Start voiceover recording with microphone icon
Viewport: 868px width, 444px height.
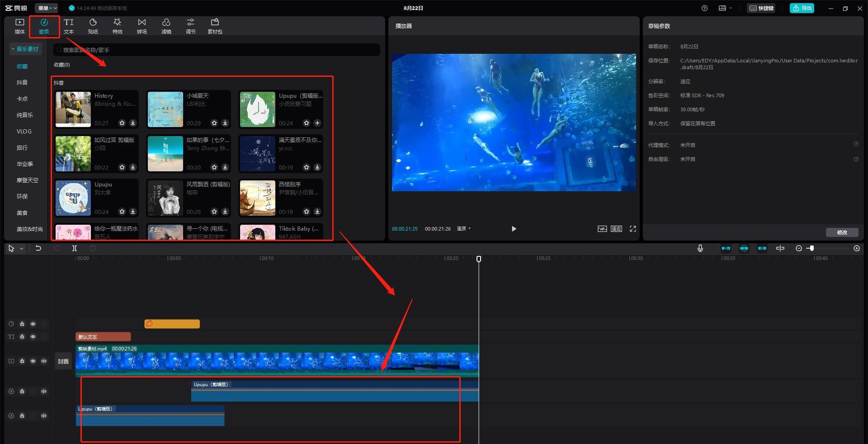(x=700, y=248)
